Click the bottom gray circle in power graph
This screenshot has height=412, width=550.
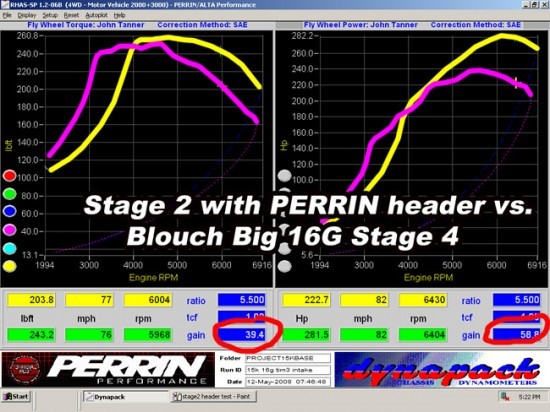point(284,266)
